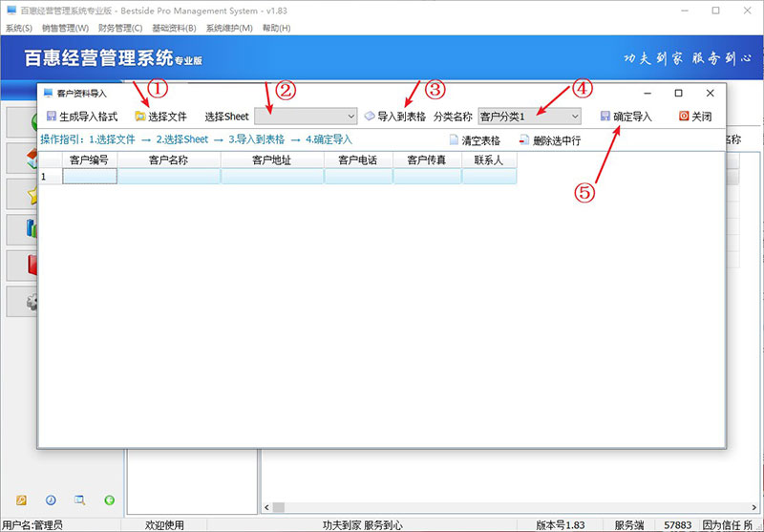Click the 清空表格 page icon
This screenshot has width=764, height=532.
tap(454, 140)
